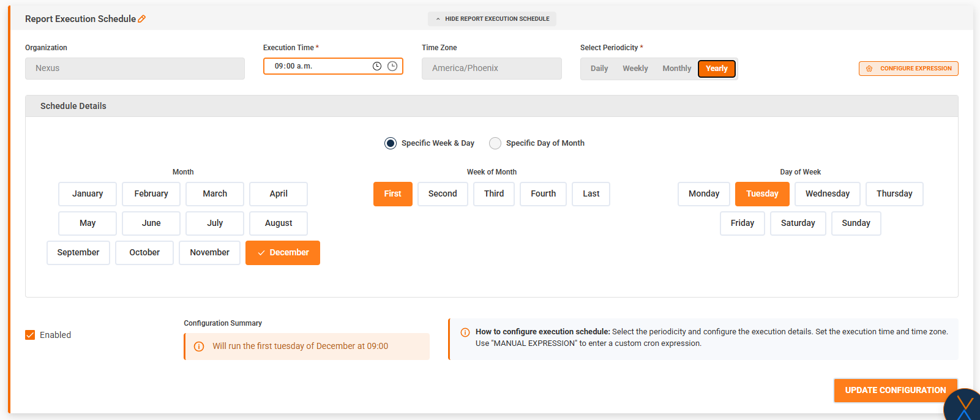Open the Time Zone America/Phoenix field

pos(491,69)
